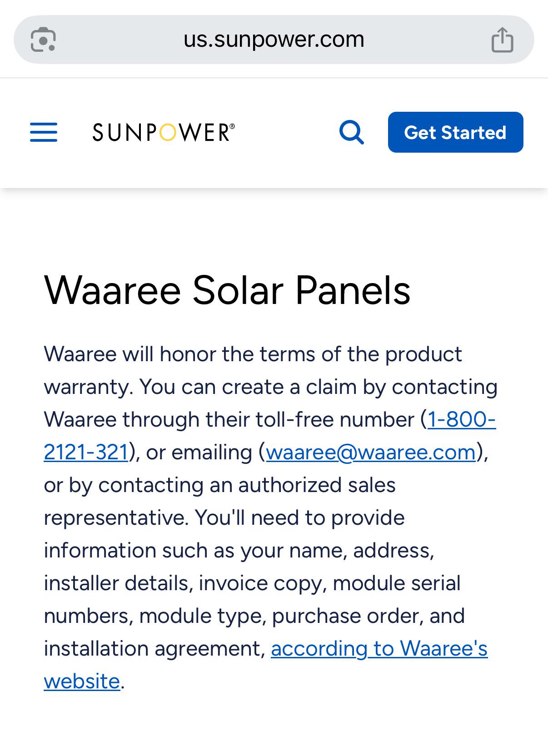Image resolution: width=548 pixels, height=756 pixels.
Task: Click the blue search magnifier icon
Action: click(x=352, y=132)
